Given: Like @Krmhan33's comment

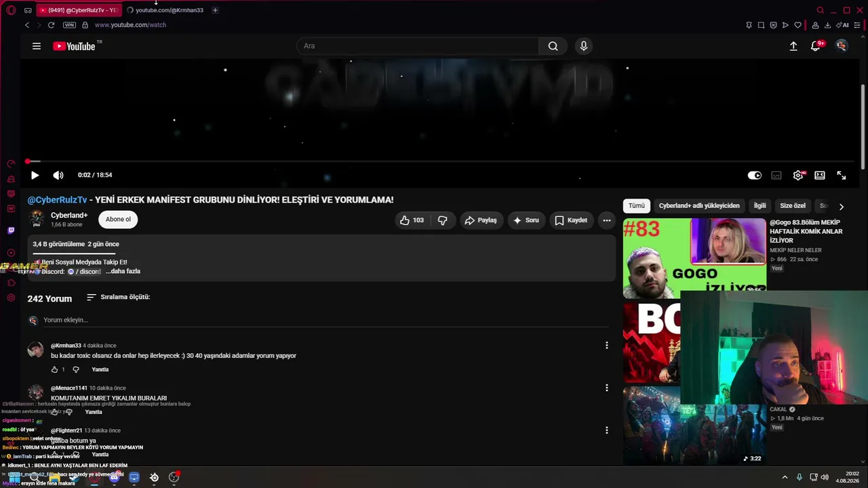Looking at the screenshot, I should pyautogui.click(x=55, y=369).
